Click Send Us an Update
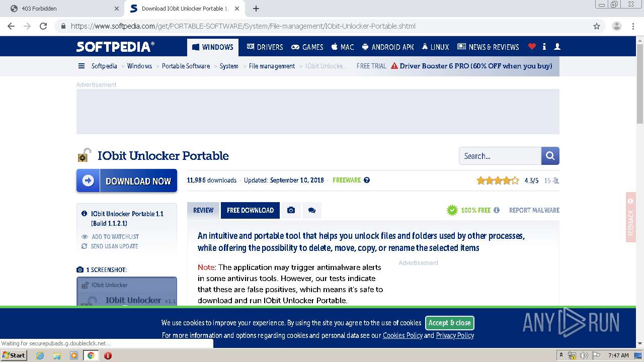The width and height of the screenshot is (644, 362). pos(110,246)
